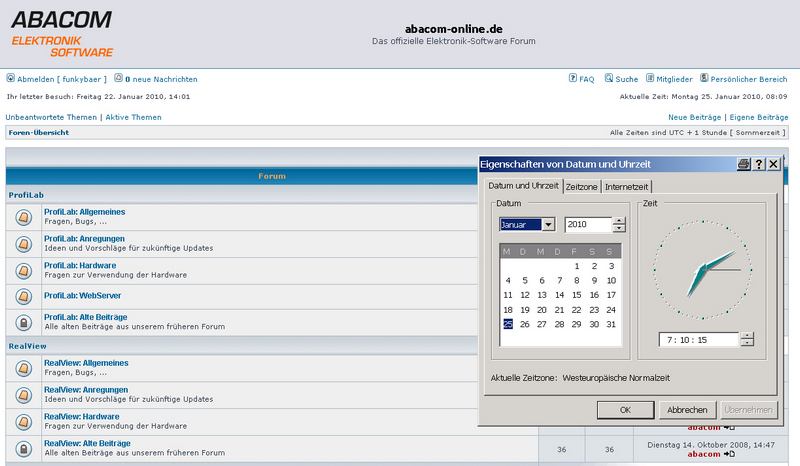Image resolution: width=800 pixels, height=466 pixels.
Task: Open Eigene Beiträge link
Action: [x=759, y=117]
